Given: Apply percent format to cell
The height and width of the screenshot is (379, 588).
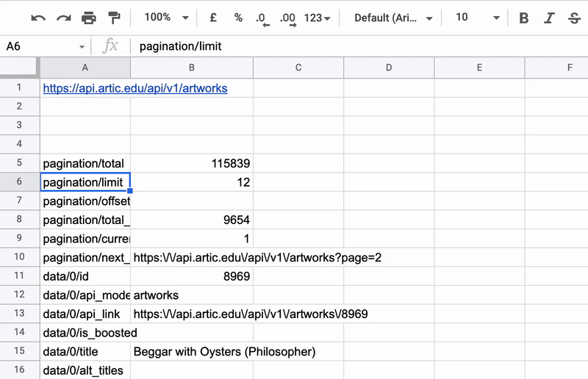Looking at the screenshot, I should [238, 18].
